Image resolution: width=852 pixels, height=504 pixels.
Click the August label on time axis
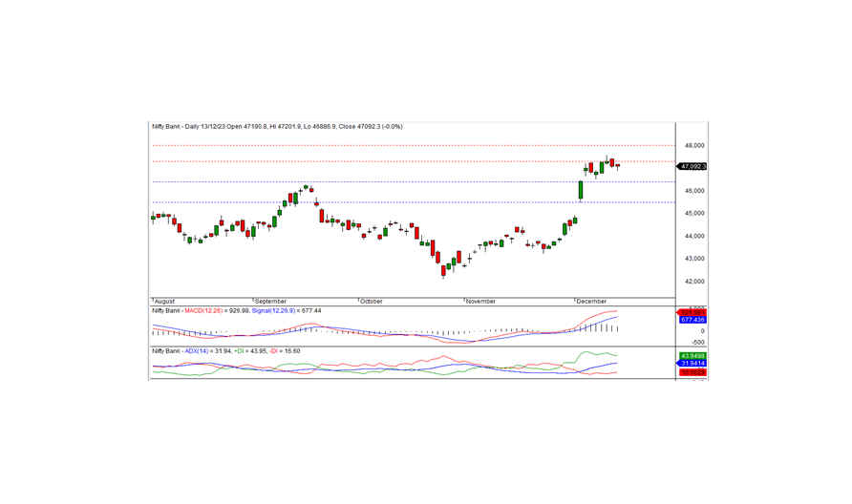[x=164, y=301]
